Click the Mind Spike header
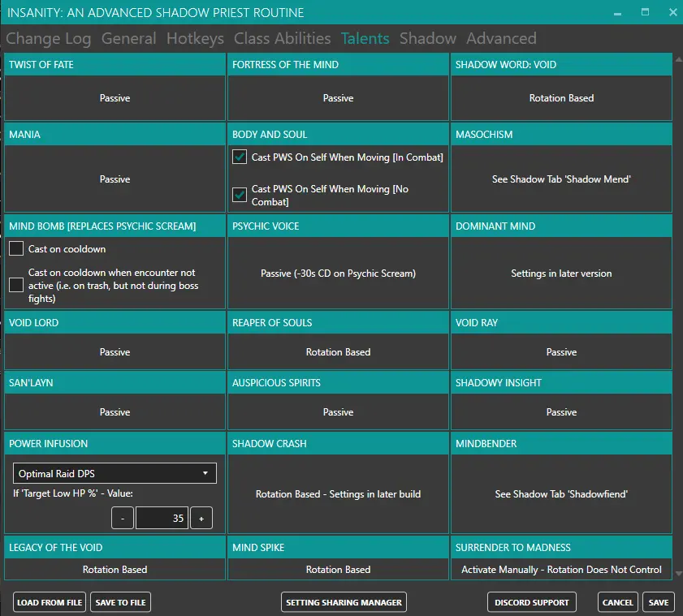Screen dimensions: 683x616 pos(338,547)
